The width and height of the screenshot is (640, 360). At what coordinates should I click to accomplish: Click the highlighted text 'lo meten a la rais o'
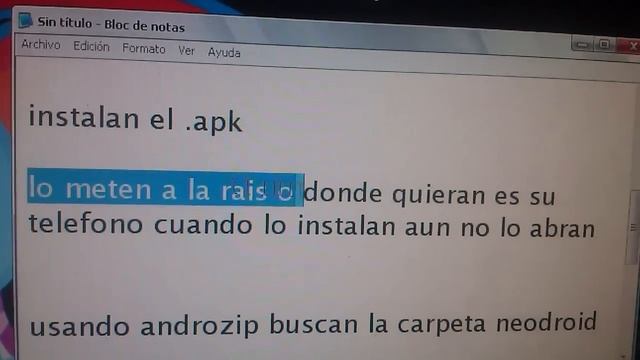click(166, 188)
